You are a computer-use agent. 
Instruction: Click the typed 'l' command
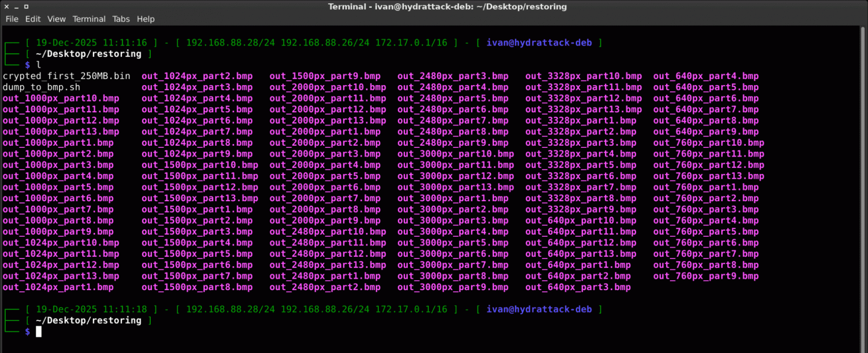point(38,65)
